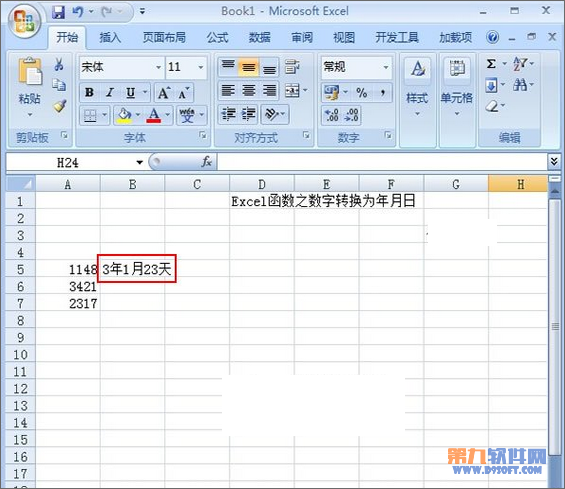Copy the selection

click(59, 85)
